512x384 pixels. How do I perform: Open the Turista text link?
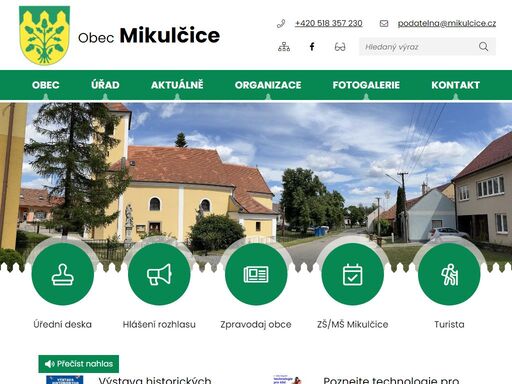pyautogui.click(x=449, y=324)
